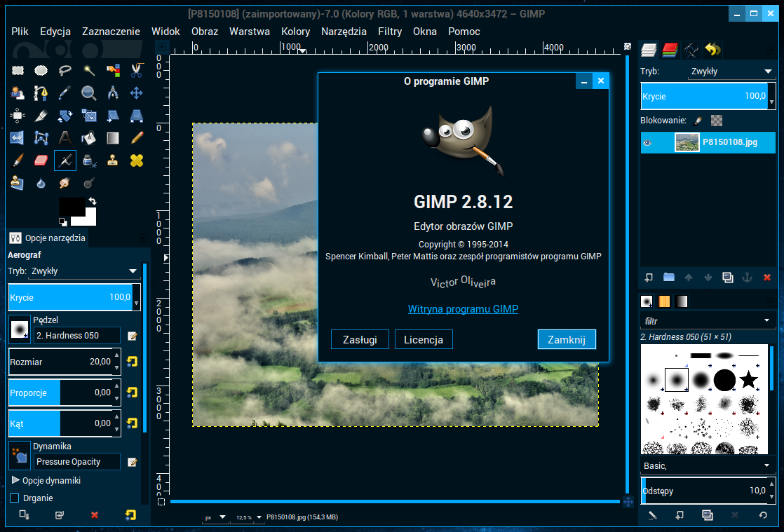Delete the layer with the red X icon
The width and height of the screenshot is (784, 532).
point(767,278)
